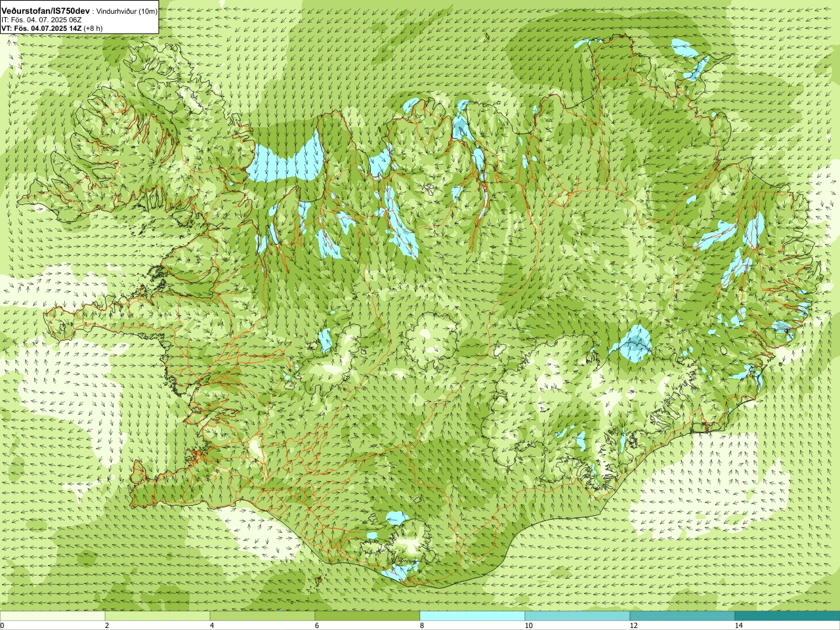Image resolution: width=840 pixels, height=630 pixels.
Task: Pick the teal 12–14 legend swatch
Action: (682, 616)
